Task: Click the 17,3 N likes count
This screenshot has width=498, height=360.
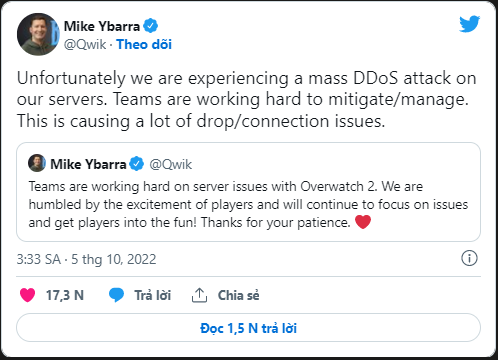Action: pyautogui.click(x=65, y=295)
